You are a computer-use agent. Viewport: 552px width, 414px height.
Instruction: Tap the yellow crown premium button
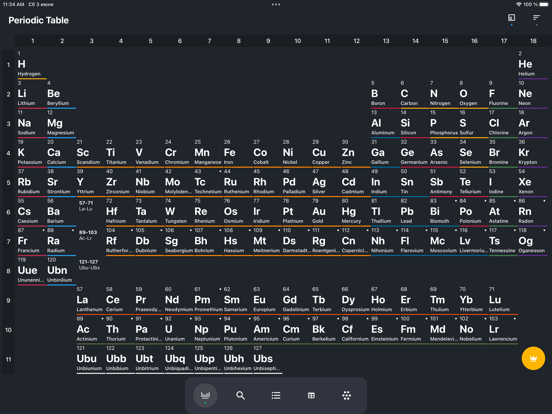533,358
